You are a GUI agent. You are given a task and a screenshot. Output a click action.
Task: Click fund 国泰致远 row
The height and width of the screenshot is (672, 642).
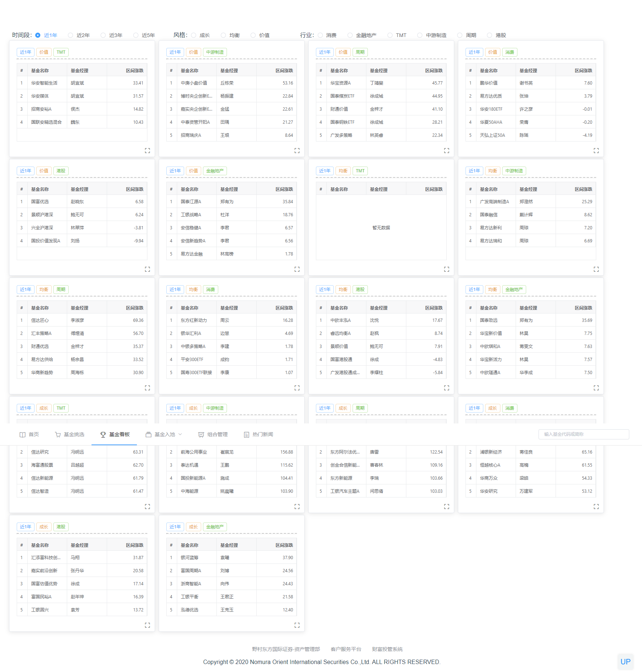531,320
